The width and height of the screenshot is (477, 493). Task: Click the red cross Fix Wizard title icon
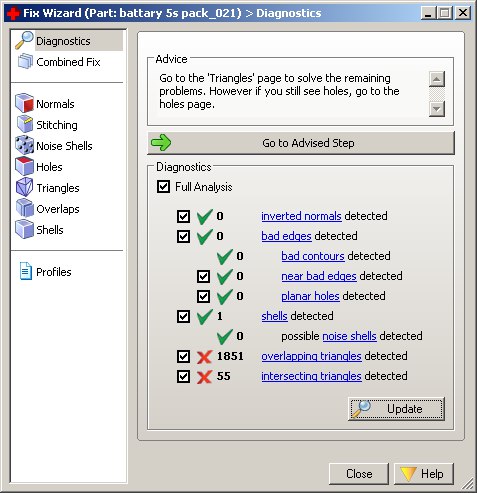[x=13, y=13]
